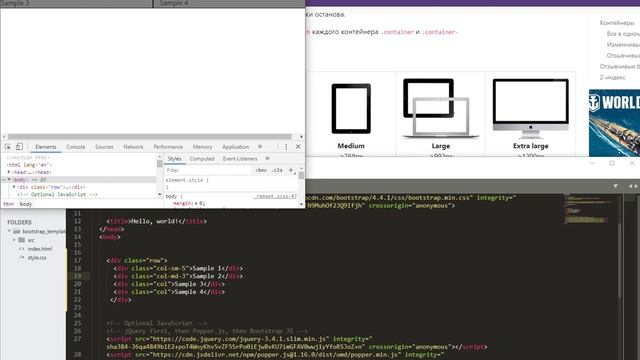Viewport: 640px width, 360px height.
Task: Open the Z-индекс sidebar link
Action: tap(612, 77)
